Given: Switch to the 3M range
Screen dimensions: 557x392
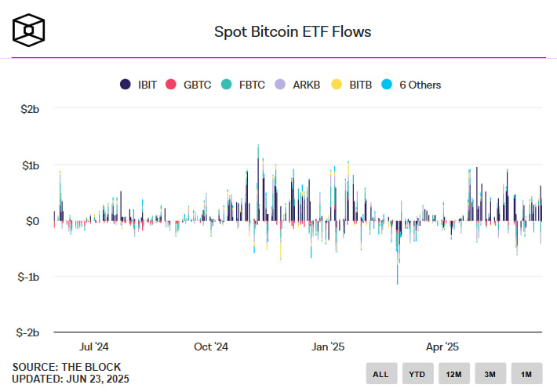Looking at the screenshot, I should pos(490,373).
